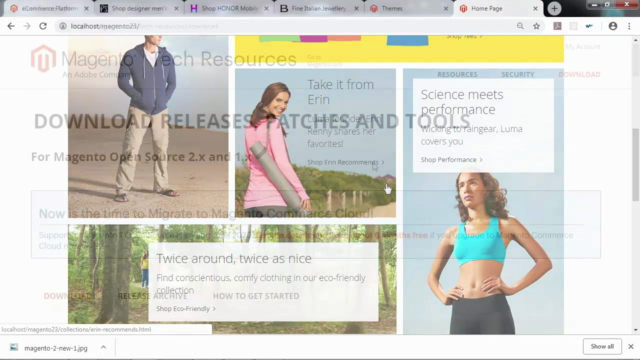Open the red PDF extension icon
640x360 pixels.
point(557,26)
